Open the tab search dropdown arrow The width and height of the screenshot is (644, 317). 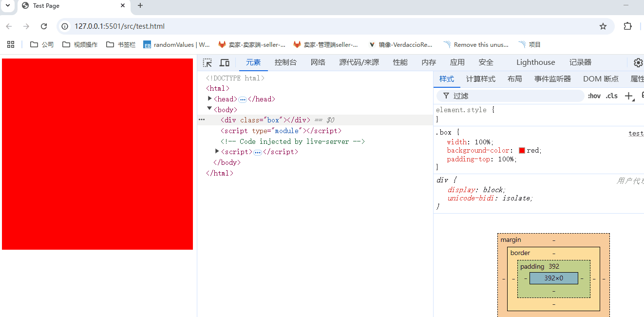[x=8, y=5]
